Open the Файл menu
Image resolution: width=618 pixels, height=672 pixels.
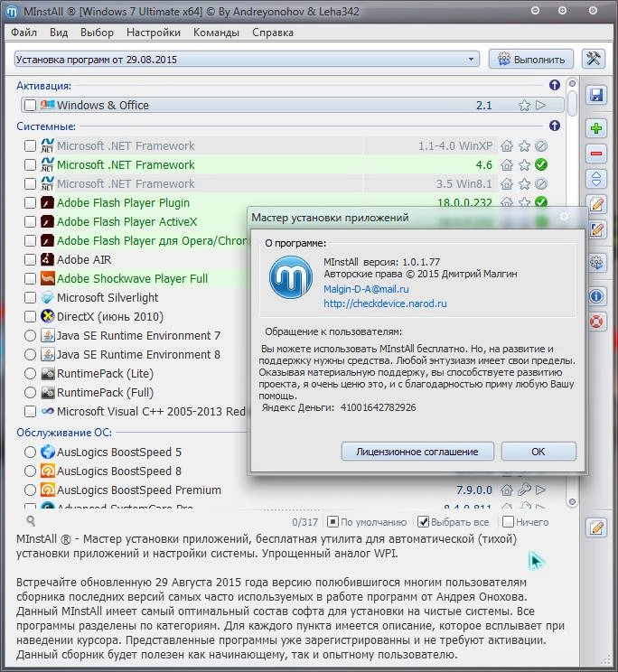point(23,33)
